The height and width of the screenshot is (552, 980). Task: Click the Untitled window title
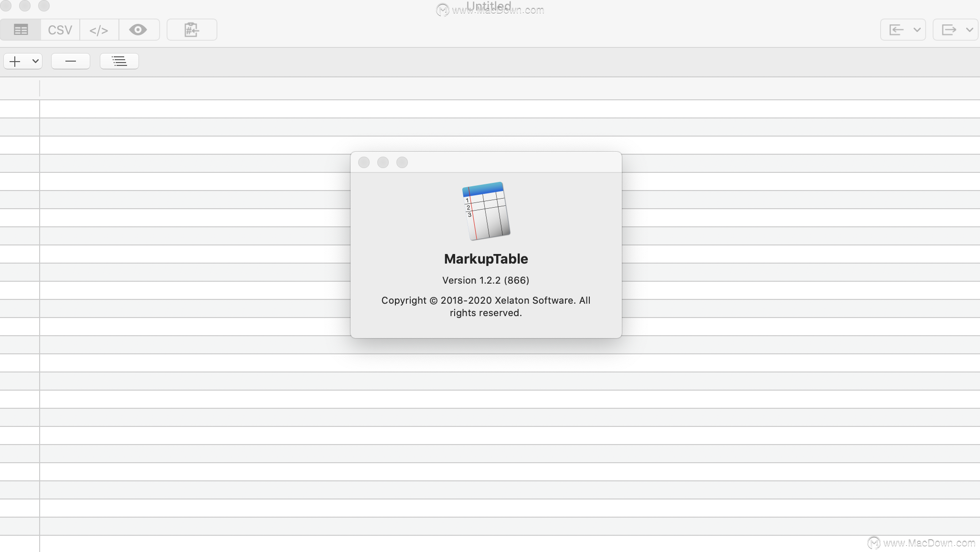[x=489, y=6]
